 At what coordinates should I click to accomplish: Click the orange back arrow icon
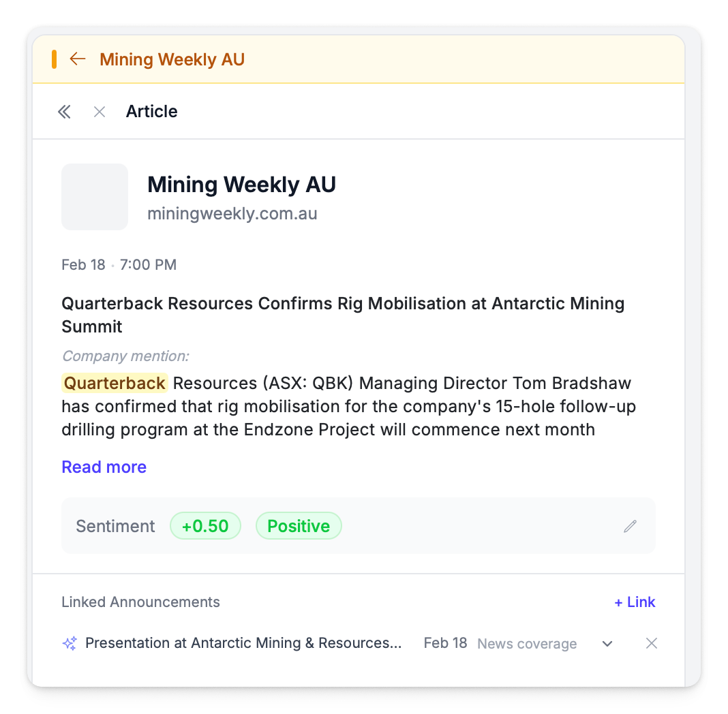(x=78, y=59)
